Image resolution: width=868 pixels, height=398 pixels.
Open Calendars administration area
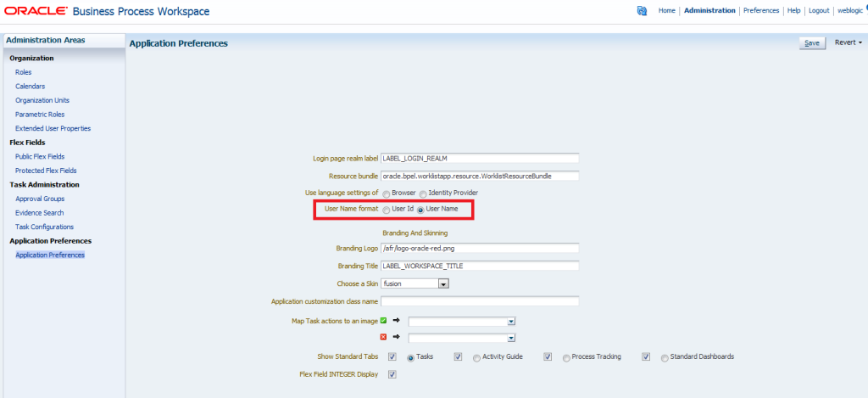pos(30,86)
